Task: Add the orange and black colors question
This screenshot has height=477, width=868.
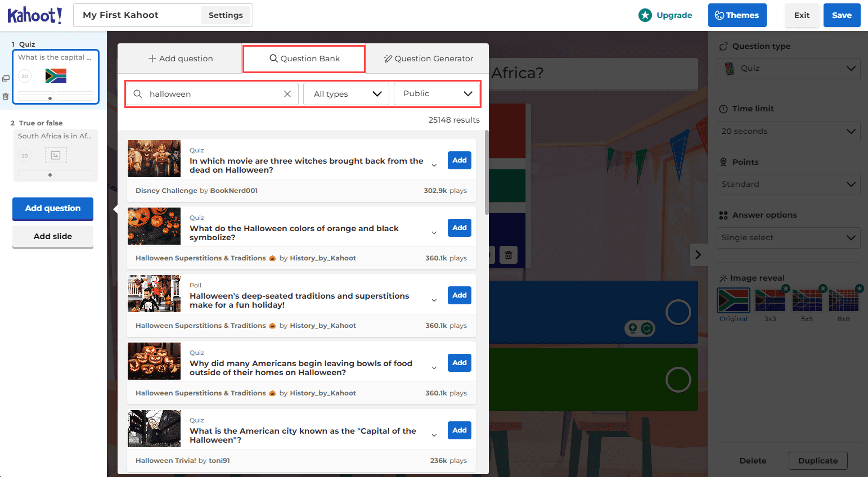Action: pyautogui.click(x=460, y=228)
